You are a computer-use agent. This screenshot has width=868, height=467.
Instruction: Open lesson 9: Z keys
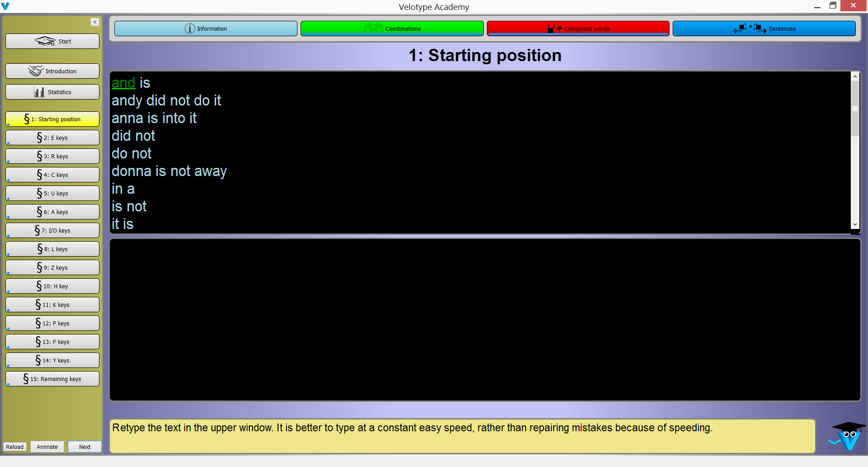coord(52,267)
